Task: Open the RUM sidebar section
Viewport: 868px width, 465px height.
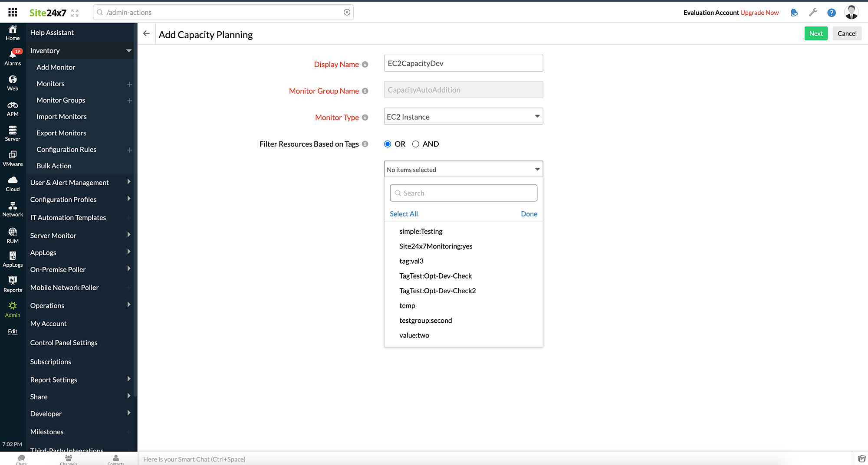Action: click(13, 235)
